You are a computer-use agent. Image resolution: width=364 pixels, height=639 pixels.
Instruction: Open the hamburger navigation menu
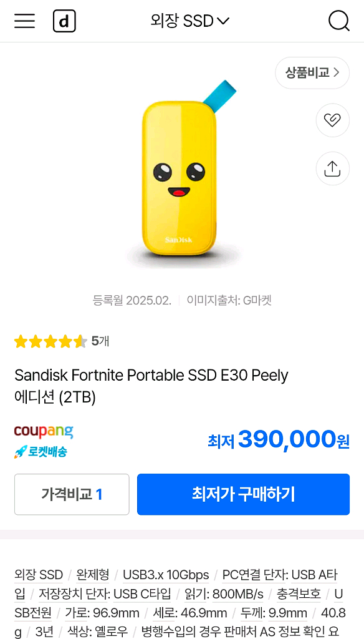[x=24, y=21]
